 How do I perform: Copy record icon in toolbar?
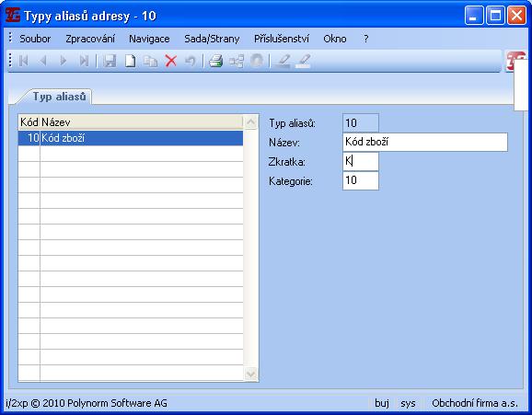(151, 61)
